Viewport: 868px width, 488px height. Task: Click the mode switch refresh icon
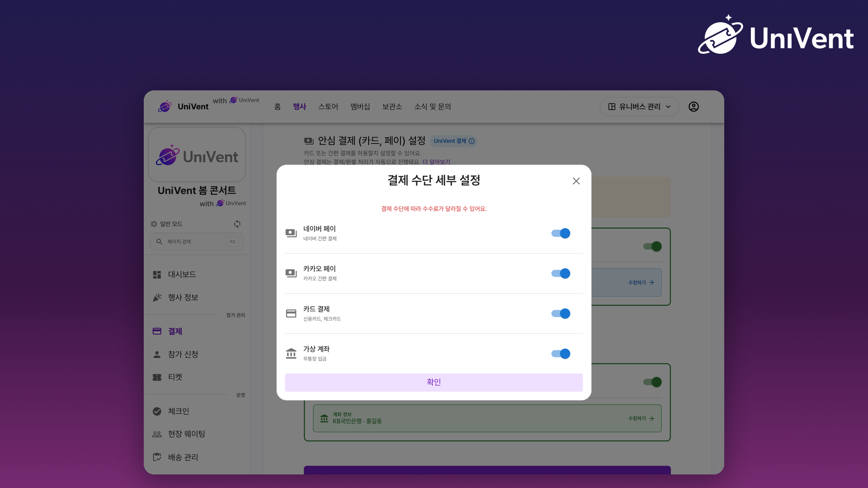pos(237,224)
